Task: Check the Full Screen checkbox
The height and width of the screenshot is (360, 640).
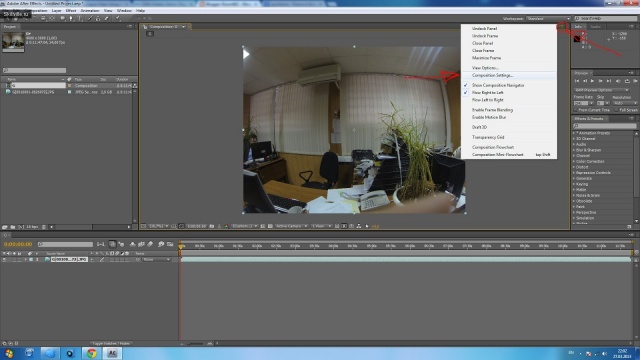Action: 617,110
